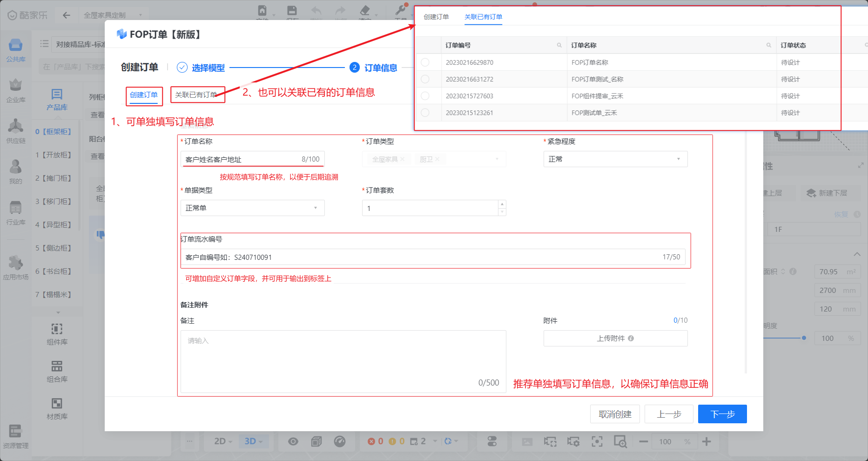This screenshot has width=868, height=461.
Task: Click the back arrow in top bar
Action: tap(67, 15)
